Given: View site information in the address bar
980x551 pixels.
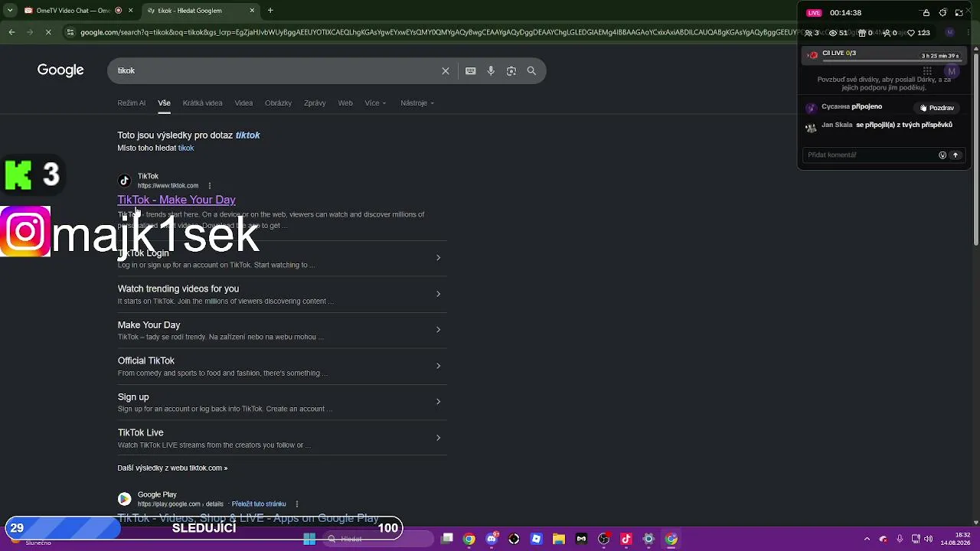Looking at the screenshot, I should pos(70,32).
